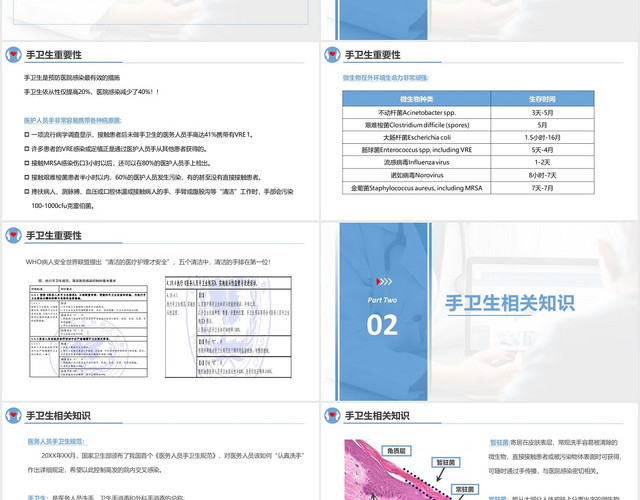Click the underlined 暂驻菌 definition heading
This screenshot has height=500, width=640.
[x=499, y=442]
